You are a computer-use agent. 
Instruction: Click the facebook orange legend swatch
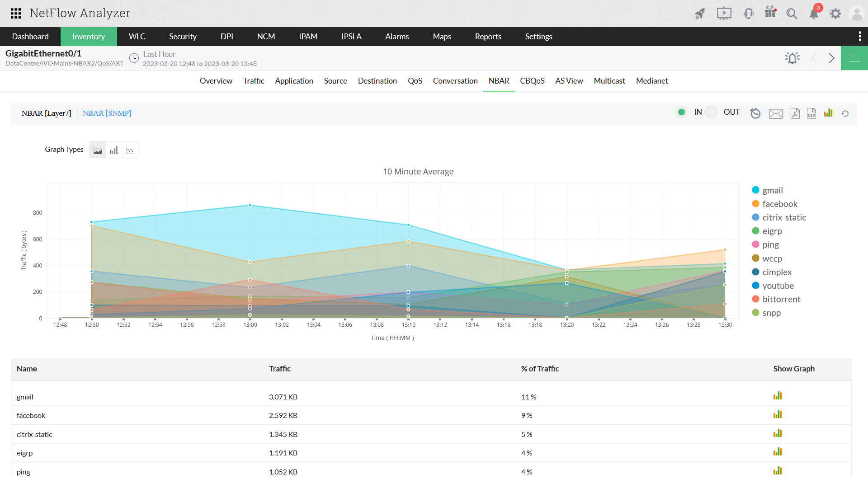pyautogui.click(x=755, y=204)
